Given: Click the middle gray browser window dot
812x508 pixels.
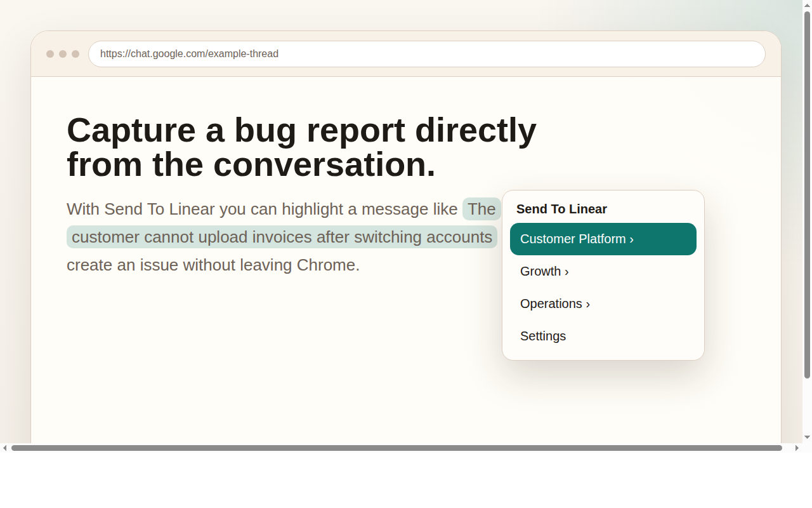Looking at the screenshot, I should (63, 54).
